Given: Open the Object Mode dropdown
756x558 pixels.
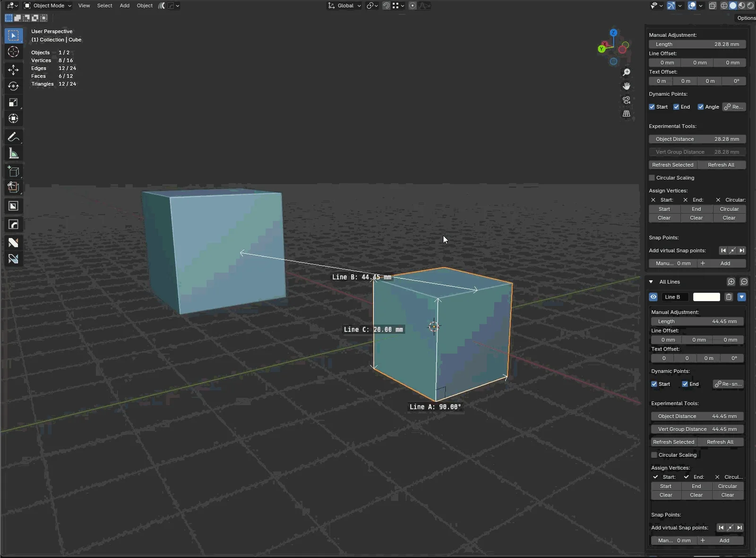Looking at the screenshot, I should pos(47,6).
